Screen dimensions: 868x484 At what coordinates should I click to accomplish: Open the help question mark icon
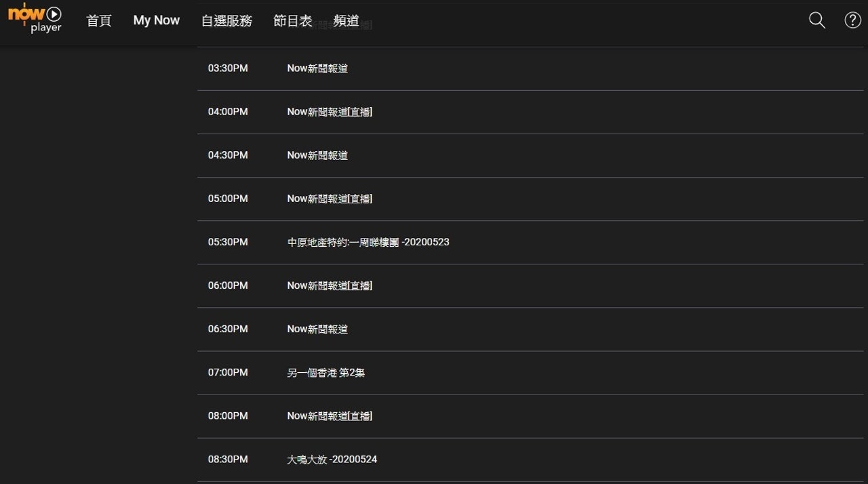click(x=852, y=20)
